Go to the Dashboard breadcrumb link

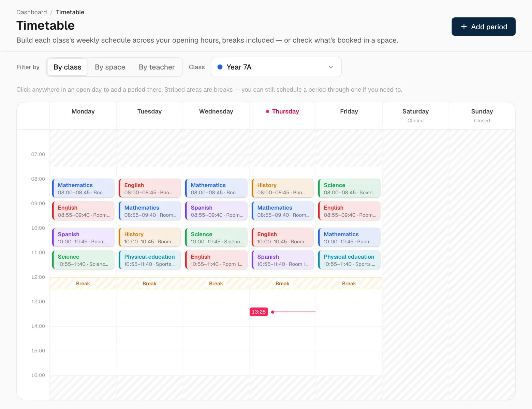tap(32, 12)
